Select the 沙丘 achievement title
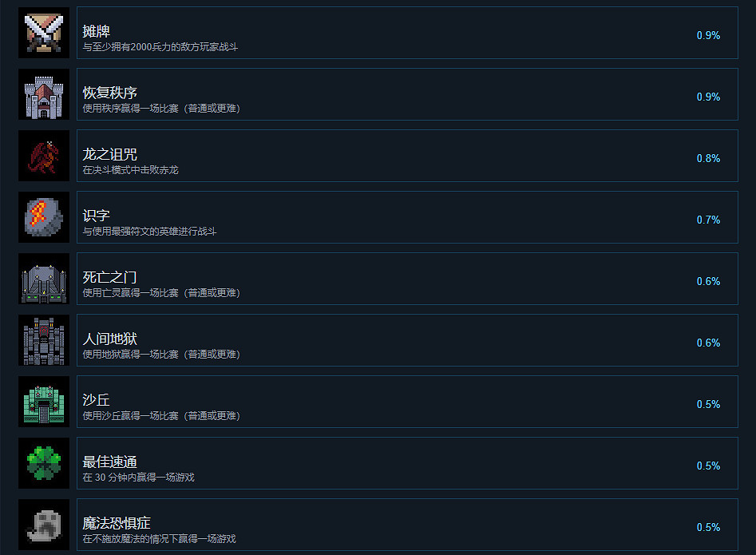 point(96,400)
